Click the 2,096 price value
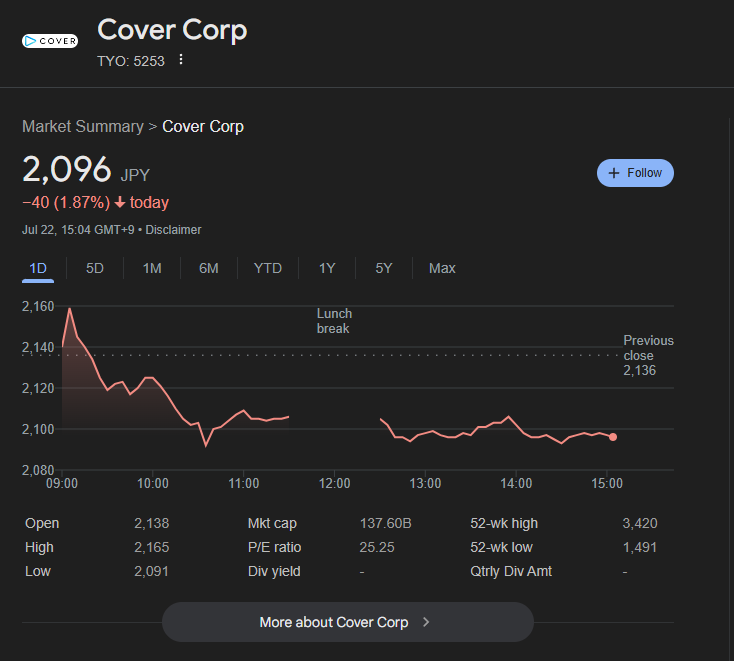 click(x=67, y=169)
